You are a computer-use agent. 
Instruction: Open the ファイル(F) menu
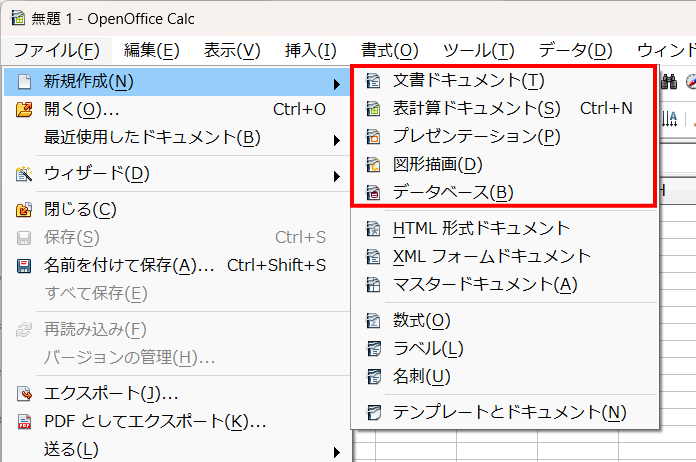(56, 51)
